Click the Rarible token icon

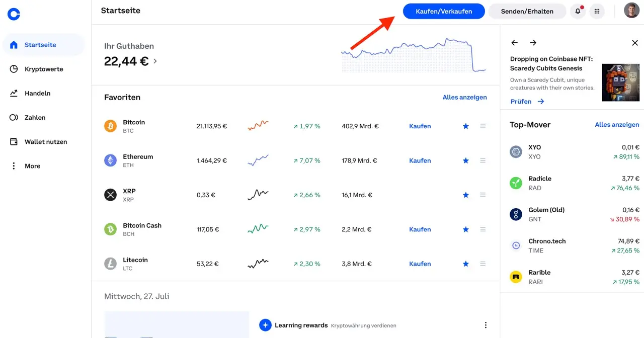click(516, 277)
